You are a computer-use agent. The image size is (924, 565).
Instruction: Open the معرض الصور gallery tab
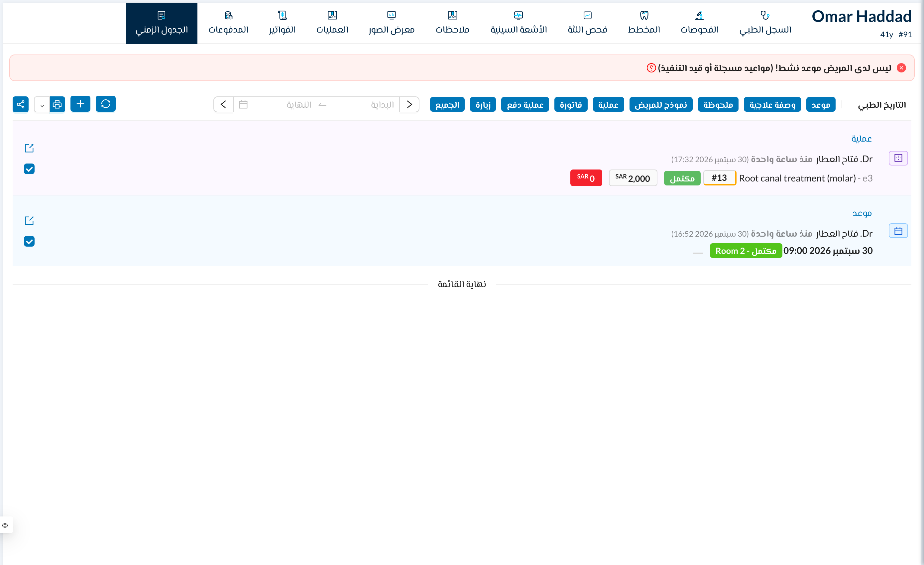(x=392, y=23)
